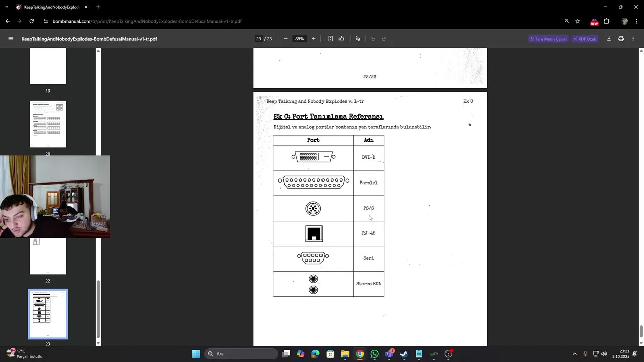Viewport: 644px width, 362px height.
Task: Reload the current page
Action: click(31, 21)
